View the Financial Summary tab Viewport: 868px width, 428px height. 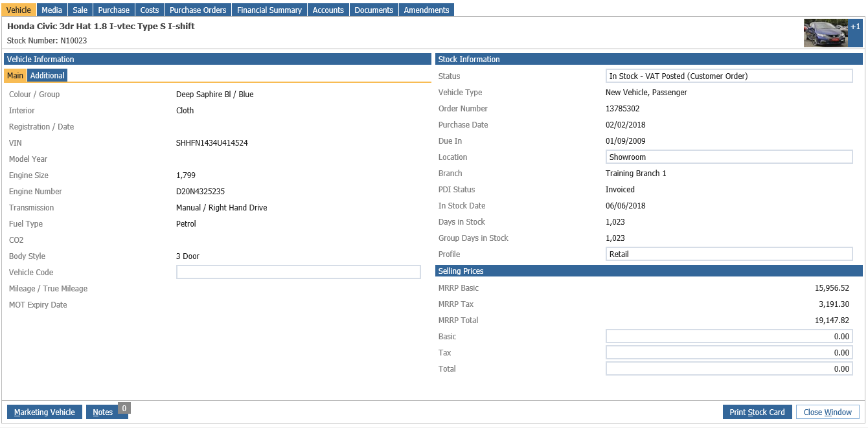tap(269, 10)
